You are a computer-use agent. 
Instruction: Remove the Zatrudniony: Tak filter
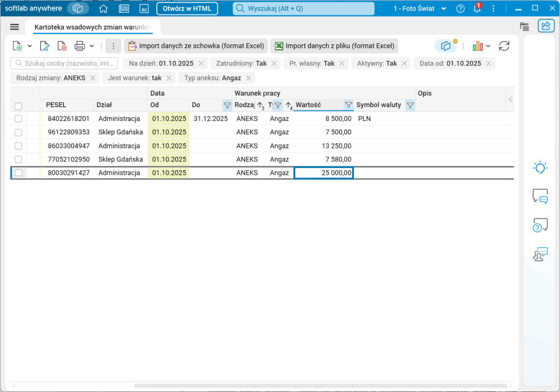[x=274, y=63]
